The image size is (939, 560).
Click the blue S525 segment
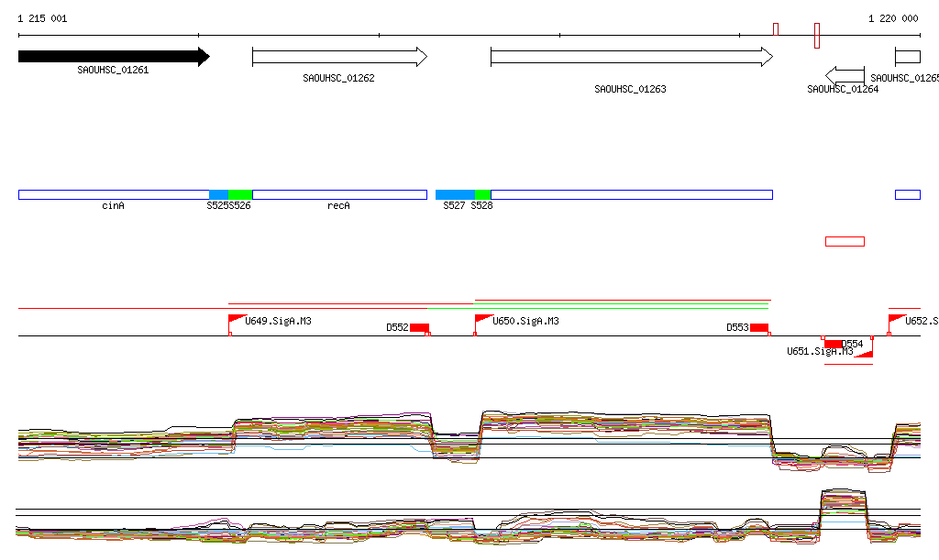(x=218, y=194)
